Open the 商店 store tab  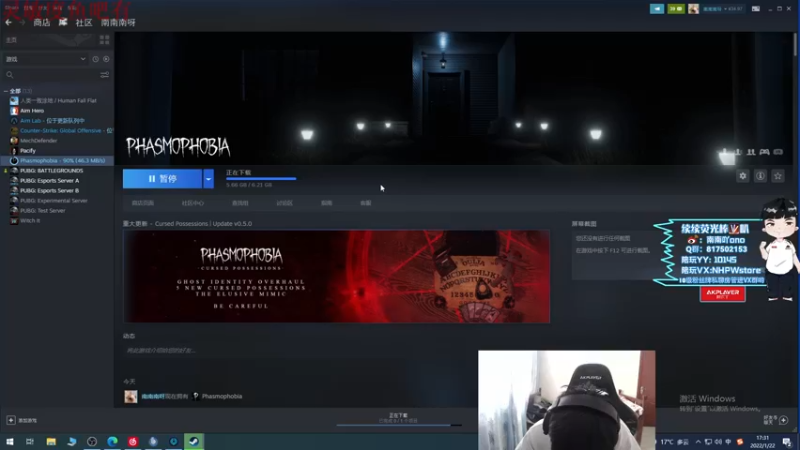(42, 22)
